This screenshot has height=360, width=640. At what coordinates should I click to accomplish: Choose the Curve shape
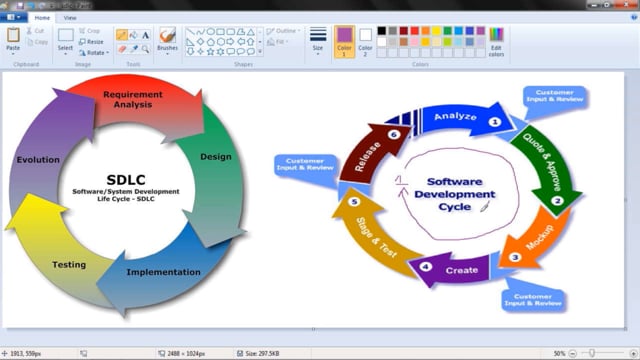(x=200, y=32)
